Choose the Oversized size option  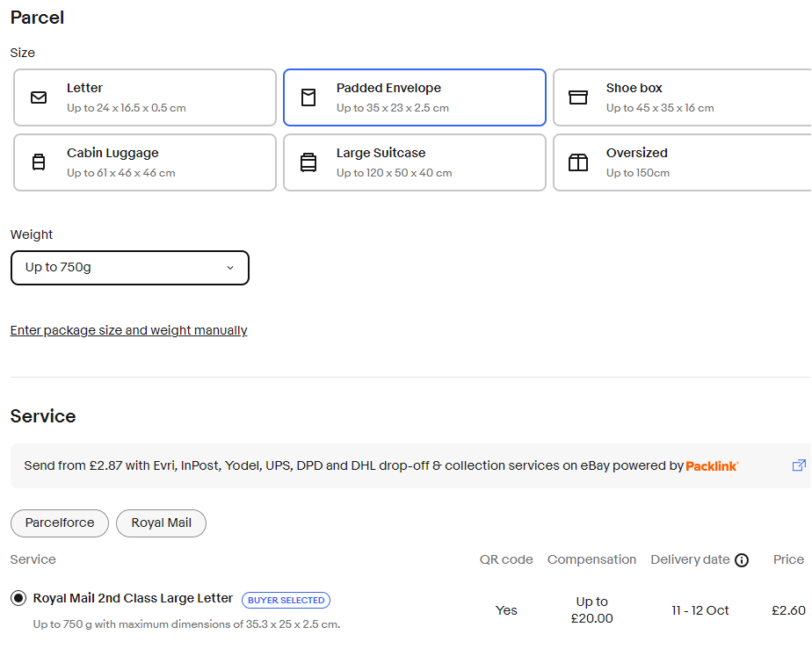pos(683,162)
